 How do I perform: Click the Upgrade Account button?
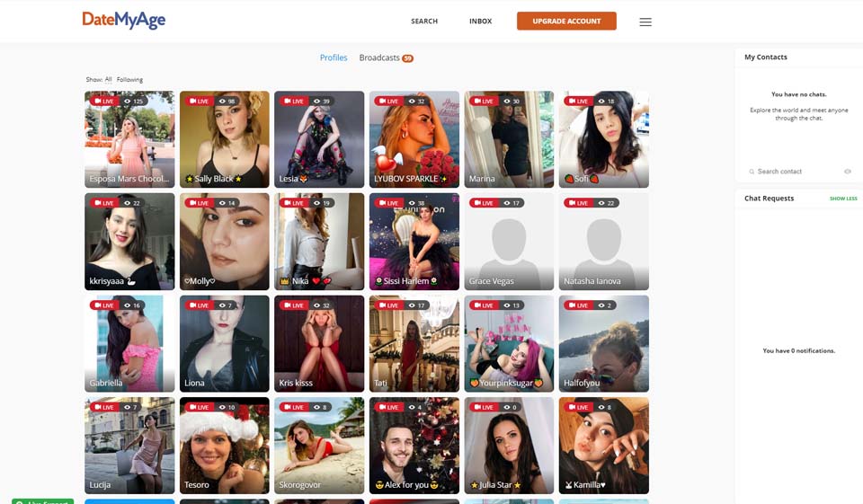click(x=566, y=22)
